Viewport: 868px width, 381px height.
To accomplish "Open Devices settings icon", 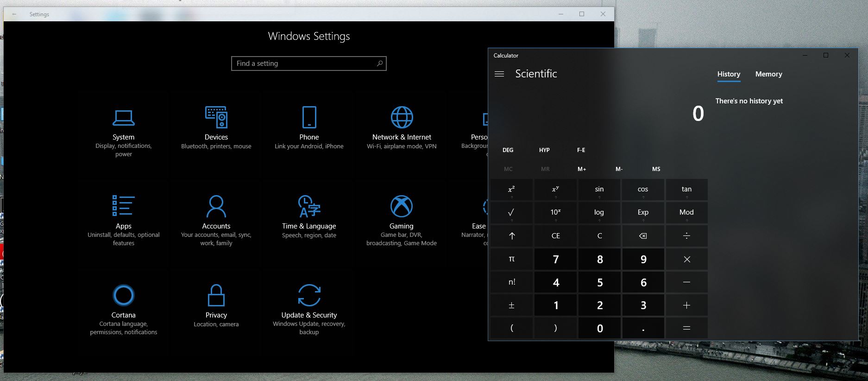I will (216, 117).
